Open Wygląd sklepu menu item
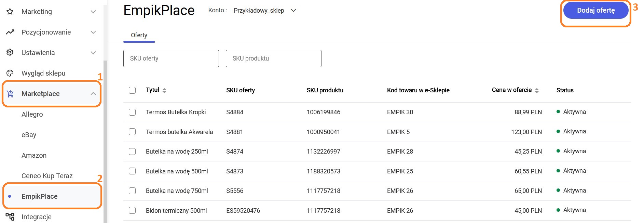The height and width of the screenshot is (223, 644). [x=43, y=73]
